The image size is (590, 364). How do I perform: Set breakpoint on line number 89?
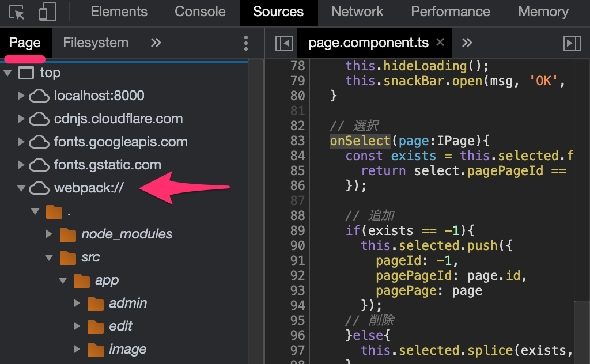pyautogui.click(x=297, y=230)
